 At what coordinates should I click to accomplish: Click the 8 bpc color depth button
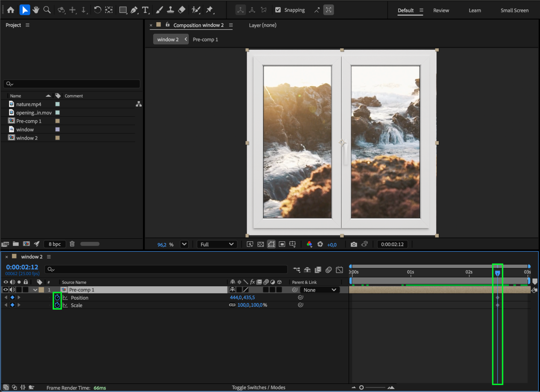coord(55,244)
